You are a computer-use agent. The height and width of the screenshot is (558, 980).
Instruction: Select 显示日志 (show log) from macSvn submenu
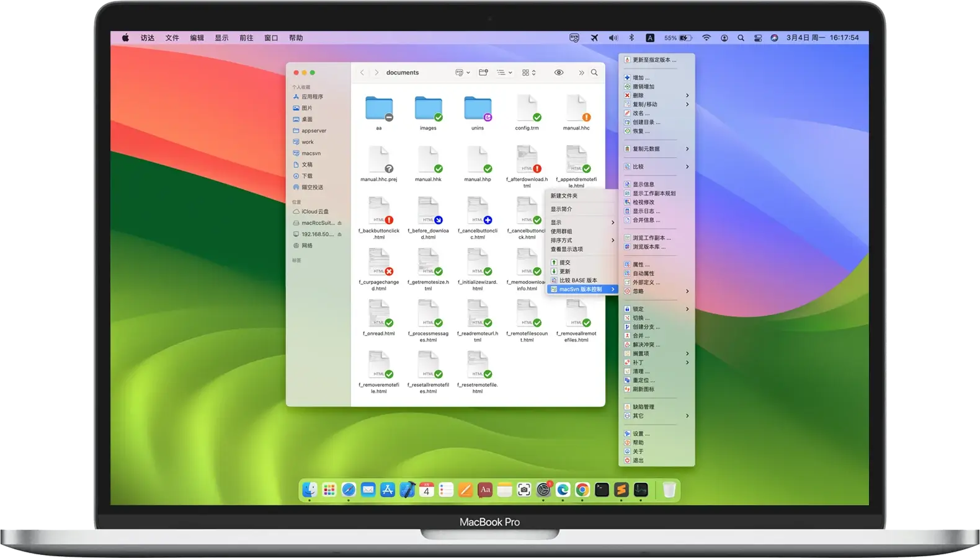pyautogui.click(x=646, y=211)
